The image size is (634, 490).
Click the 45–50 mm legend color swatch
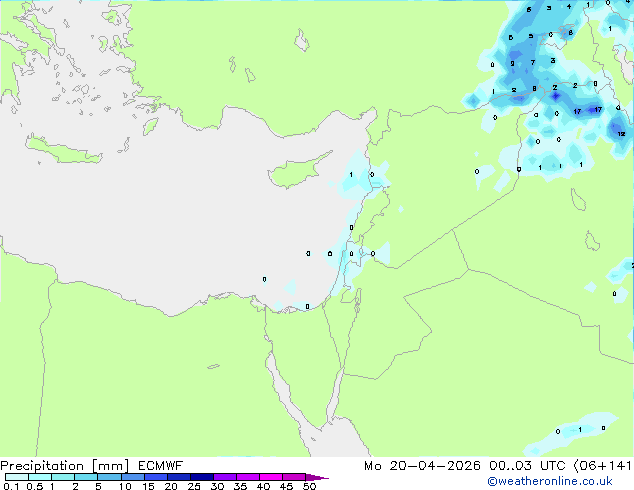pyautogui.click(x=294, y=477)
